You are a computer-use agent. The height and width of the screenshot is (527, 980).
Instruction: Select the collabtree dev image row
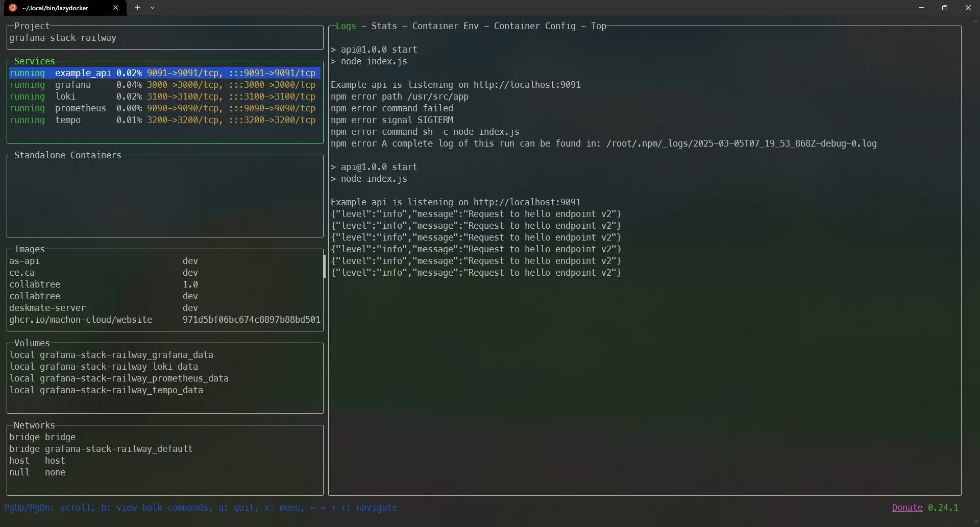(x=164, y=296)
